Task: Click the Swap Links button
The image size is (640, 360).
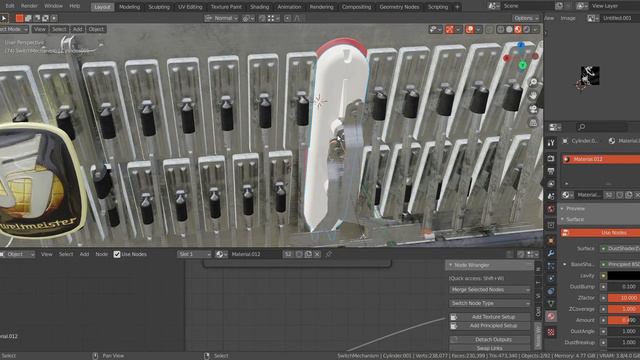Action: pyautogui.click(x=490, y=348)
